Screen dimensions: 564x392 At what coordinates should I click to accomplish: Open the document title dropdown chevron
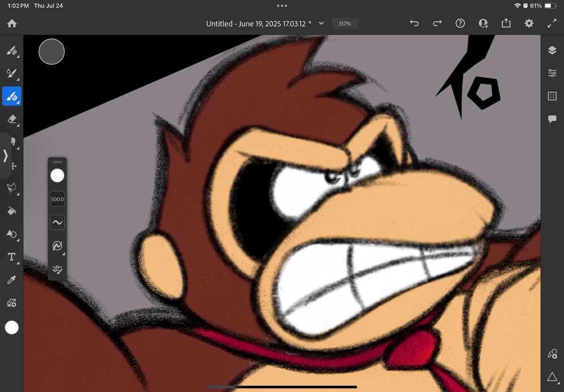coord(321,23)
